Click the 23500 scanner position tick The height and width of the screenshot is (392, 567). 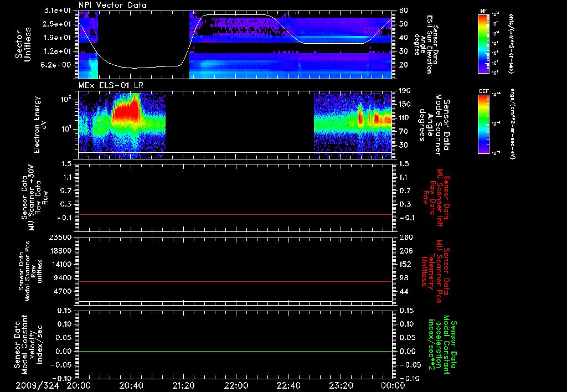60,238
